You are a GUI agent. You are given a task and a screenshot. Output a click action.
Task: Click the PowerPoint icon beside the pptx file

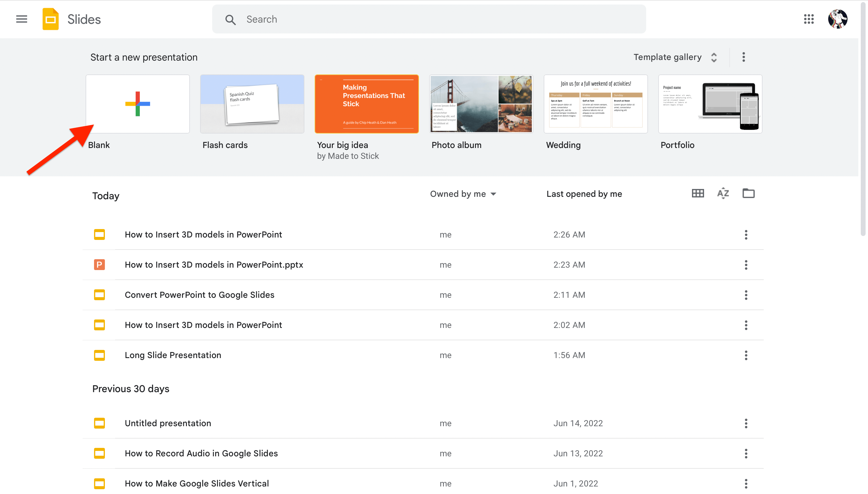point(99,265)
